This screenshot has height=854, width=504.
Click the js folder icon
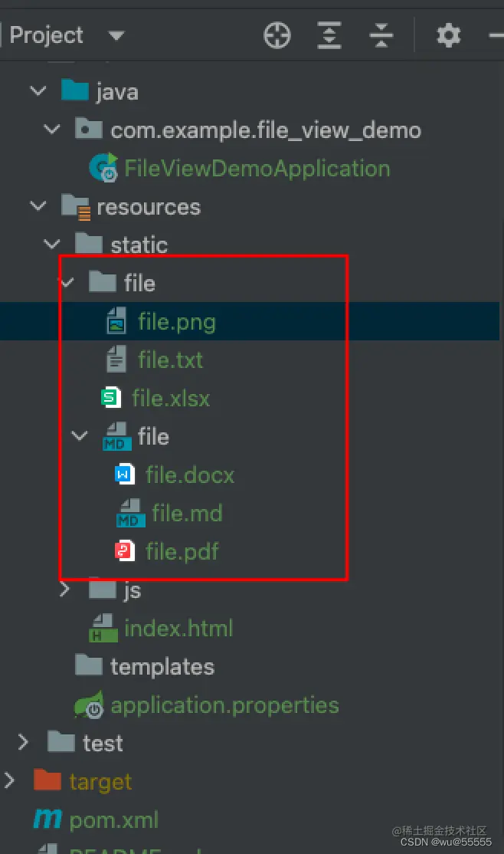pyautogui.click(x=103, y=589)
